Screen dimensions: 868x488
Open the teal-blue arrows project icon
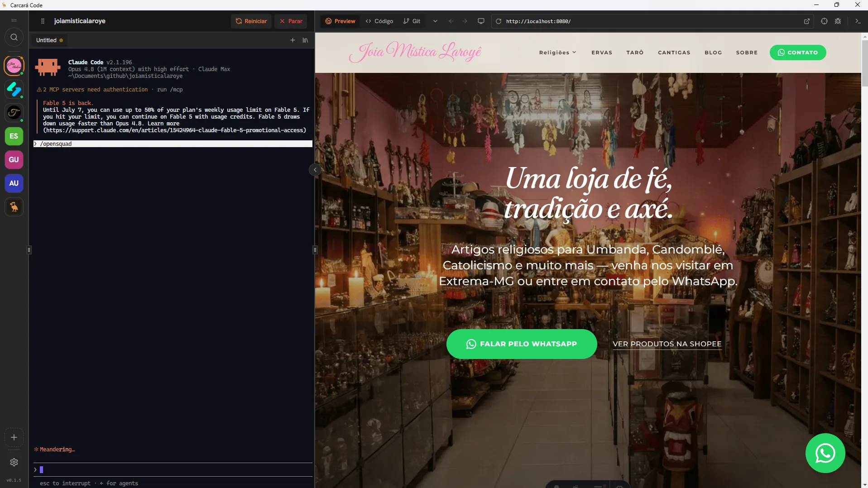14,89
